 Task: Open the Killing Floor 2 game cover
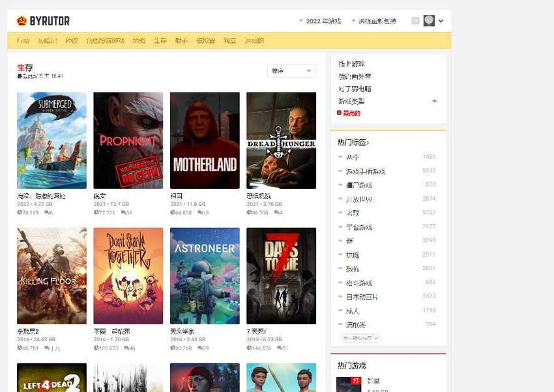(51, 276)
